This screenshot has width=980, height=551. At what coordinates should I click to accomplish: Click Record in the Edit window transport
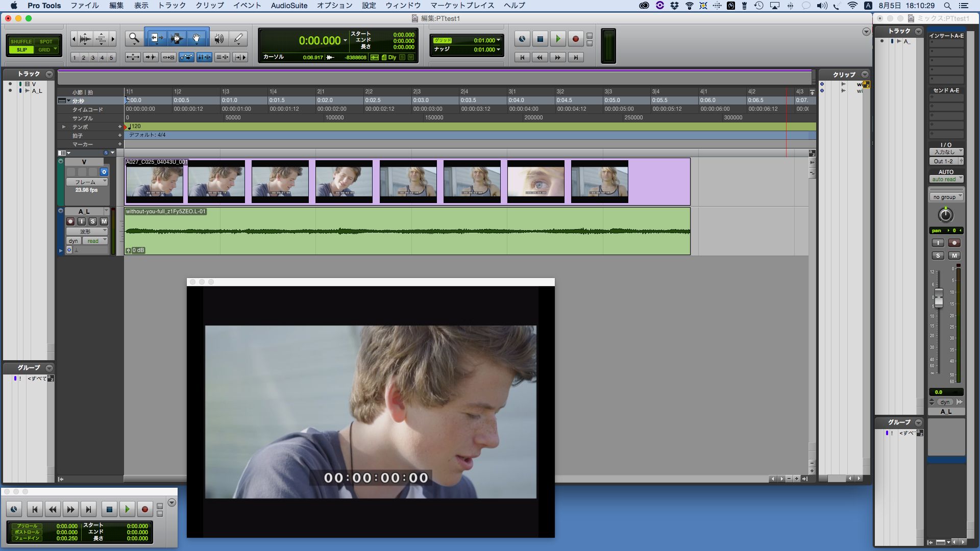[x=576, y=39]
